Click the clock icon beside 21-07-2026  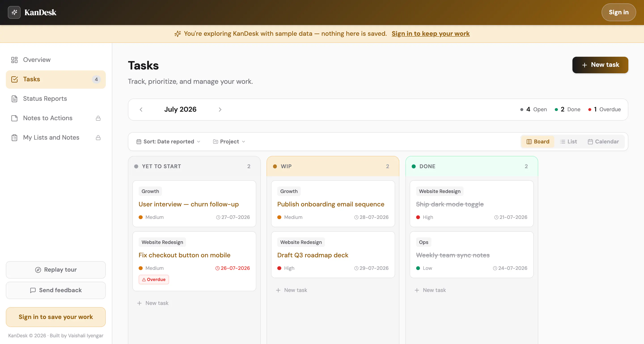(x=496, y=217)
